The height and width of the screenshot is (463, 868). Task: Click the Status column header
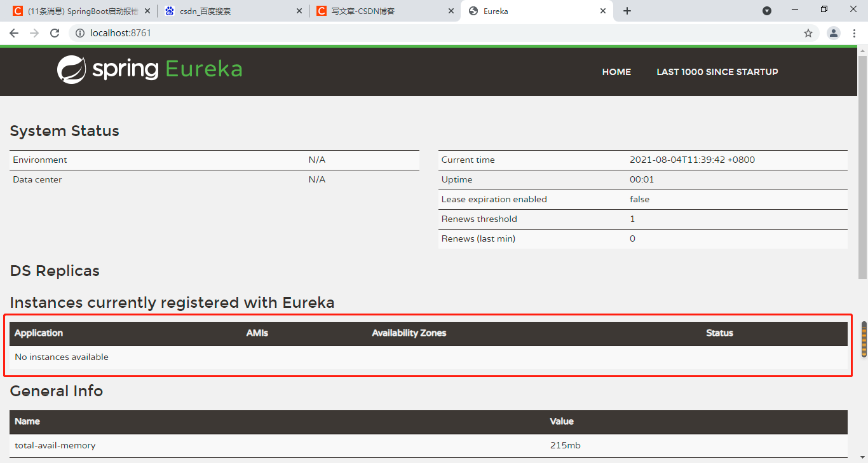click(x=720, y=333)
